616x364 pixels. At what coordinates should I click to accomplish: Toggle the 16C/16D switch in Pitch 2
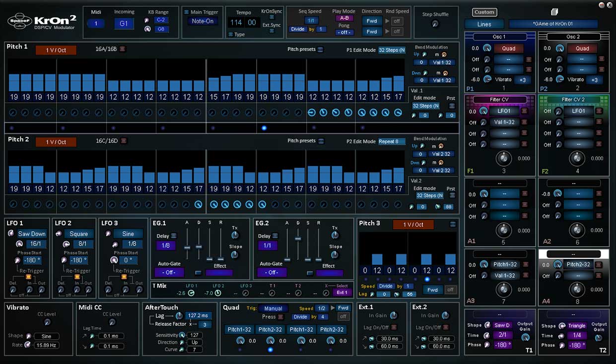pyautogui.click(x=124, y=141)
